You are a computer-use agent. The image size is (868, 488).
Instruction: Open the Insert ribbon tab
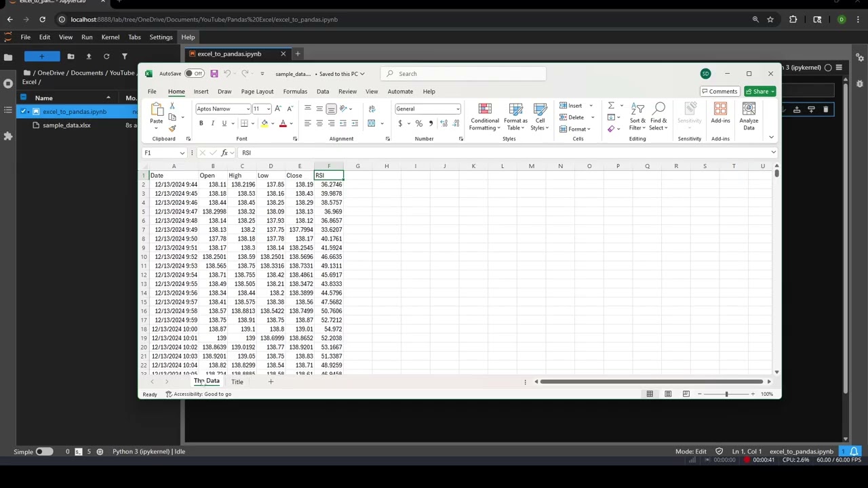pos(201,91)
